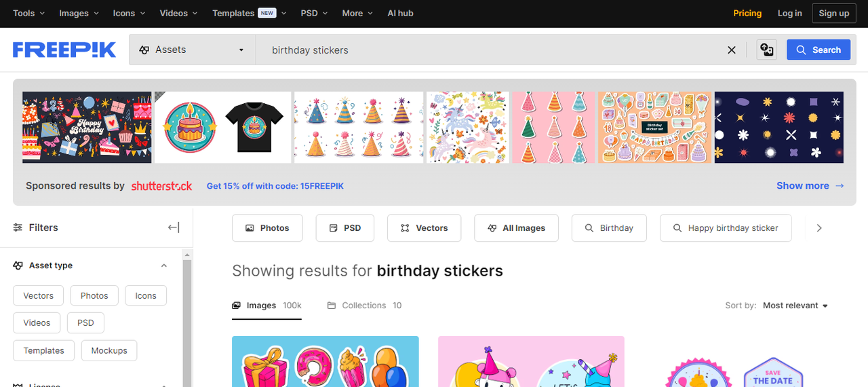Toggle Templates asset type filter
Screen dimensions: 868x387
click(x=44, y=350)
